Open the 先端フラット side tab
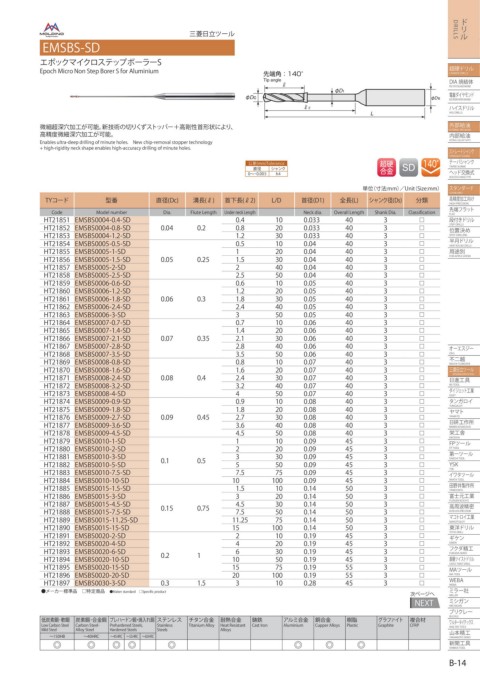Image resolution: width=480 pixels, height=677 pixels. tap(464, 210)
